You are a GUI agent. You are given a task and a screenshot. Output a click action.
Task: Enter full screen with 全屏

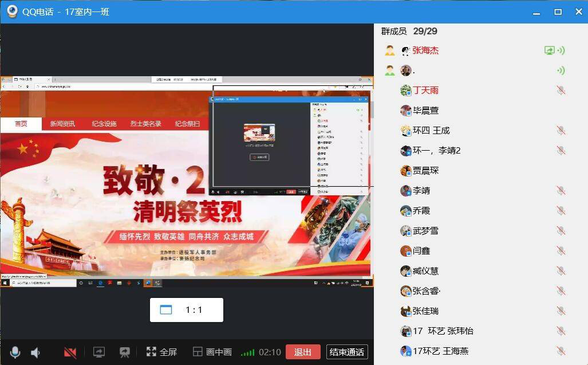(x=161, y=352)
